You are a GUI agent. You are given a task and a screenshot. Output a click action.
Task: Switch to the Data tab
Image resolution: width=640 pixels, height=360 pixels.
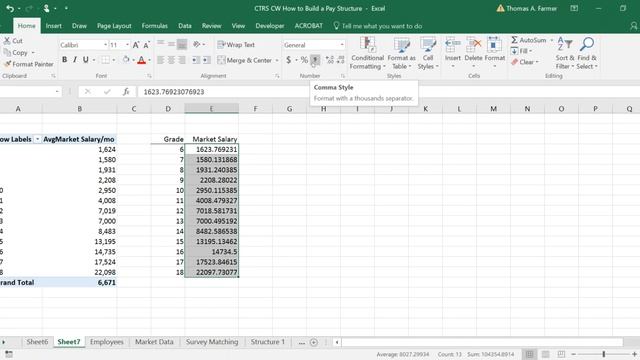click(185, 26)
